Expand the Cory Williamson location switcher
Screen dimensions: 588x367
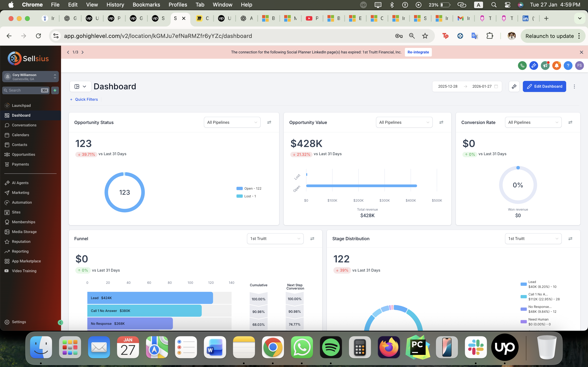pos(31,76)
